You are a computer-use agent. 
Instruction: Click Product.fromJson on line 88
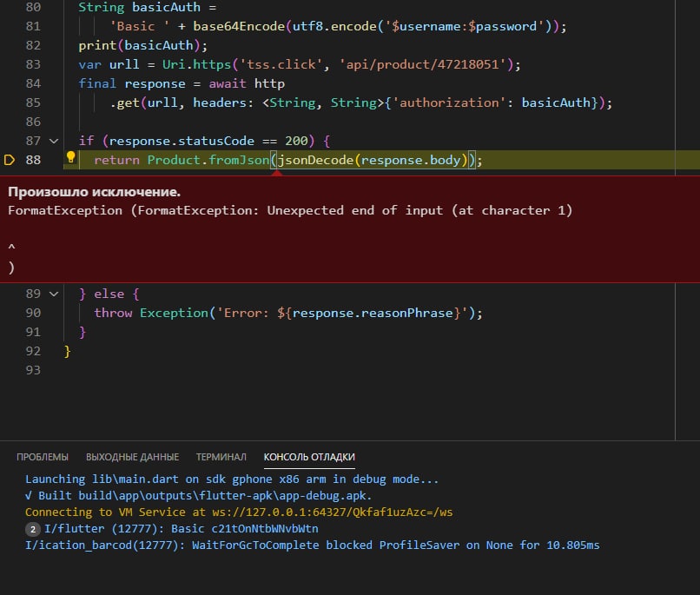[208, 160]
